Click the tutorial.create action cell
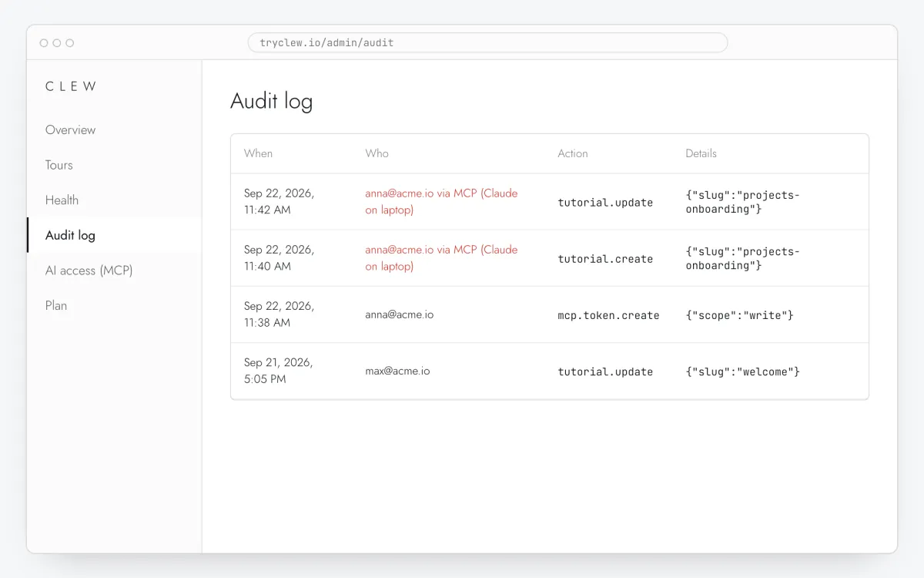 (605, 259)
